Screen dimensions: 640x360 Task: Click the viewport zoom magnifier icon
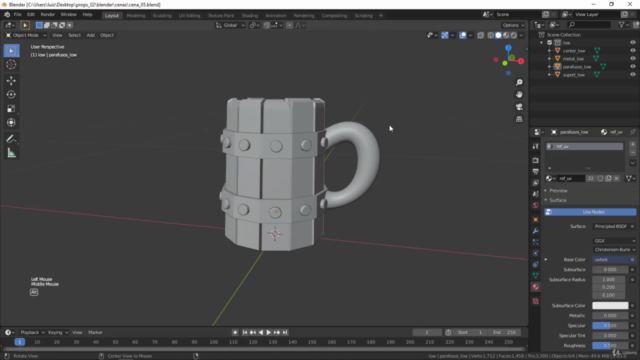[519, 82]
